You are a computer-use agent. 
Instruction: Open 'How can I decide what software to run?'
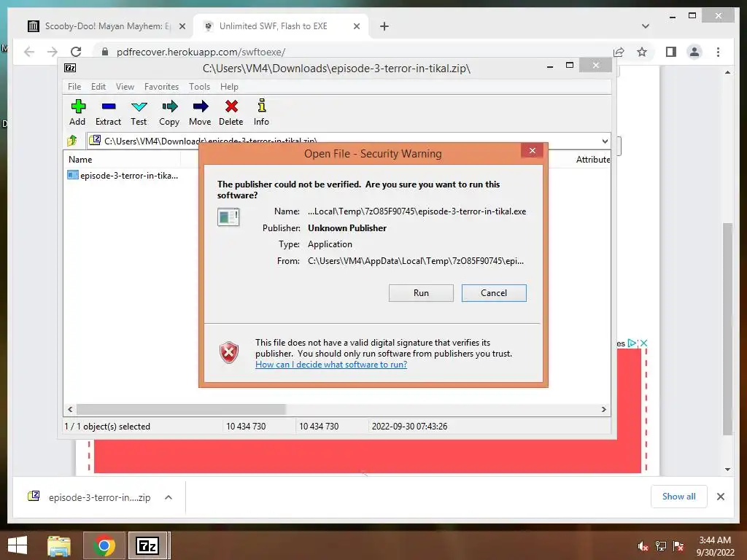pos(331,365)
